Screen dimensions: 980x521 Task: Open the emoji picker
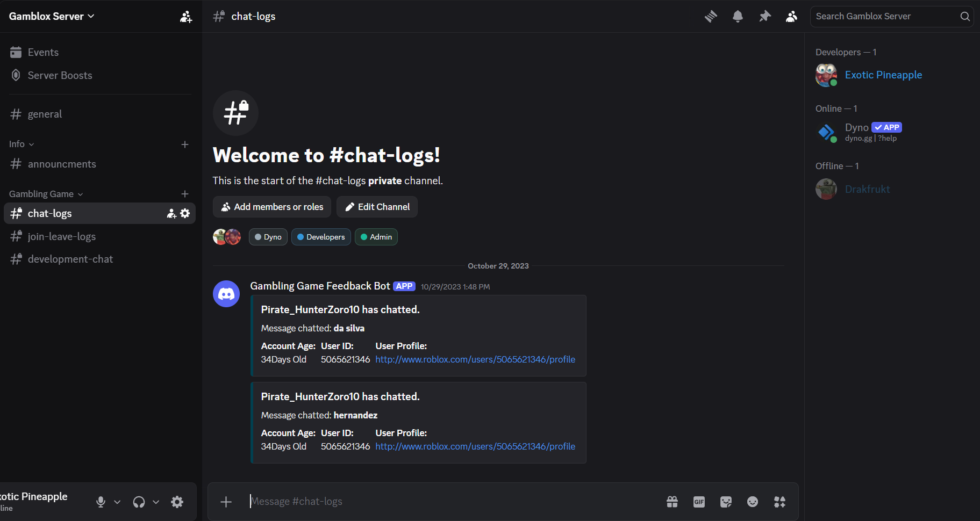pos(753,502)
